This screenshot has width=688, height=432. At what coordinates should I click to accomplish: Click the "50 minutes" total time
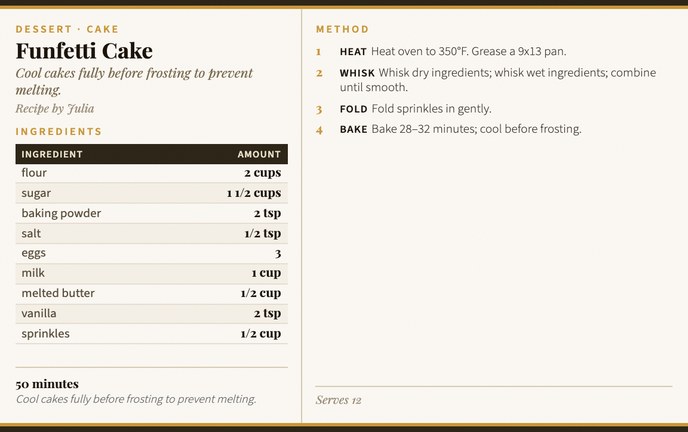pos(47,384)
